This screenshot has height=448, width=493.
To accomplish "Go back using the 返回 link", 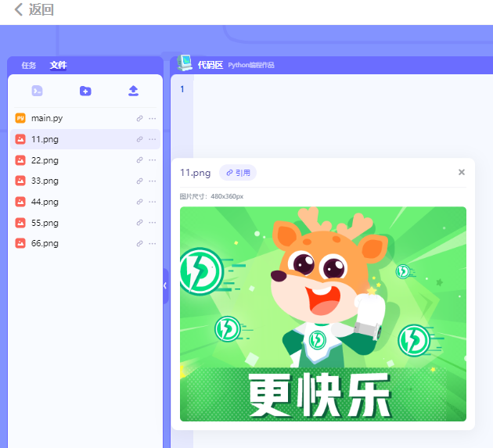I will [34, 10].
